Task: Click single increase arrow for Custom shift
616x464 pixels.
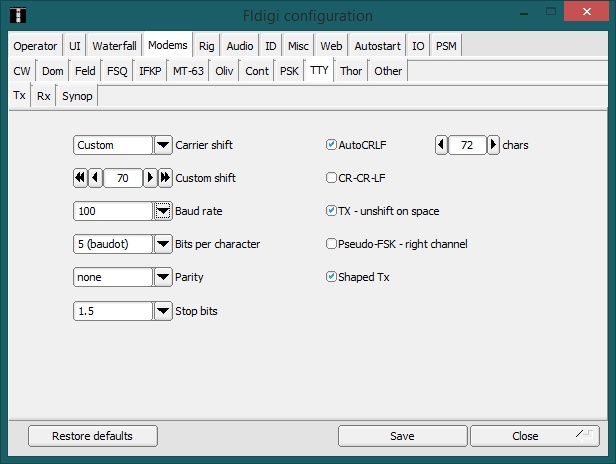Action: click(150, 178)
